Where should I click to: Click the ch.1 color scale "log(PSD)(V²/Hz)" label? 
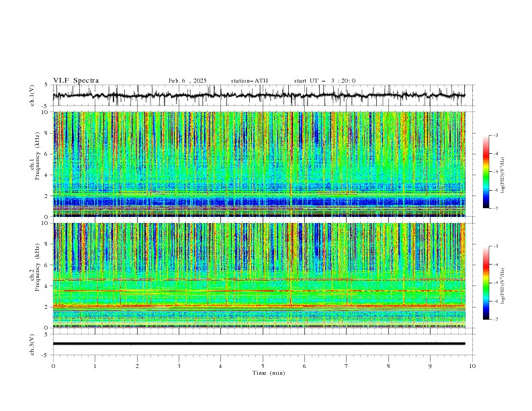click(503, 175)
